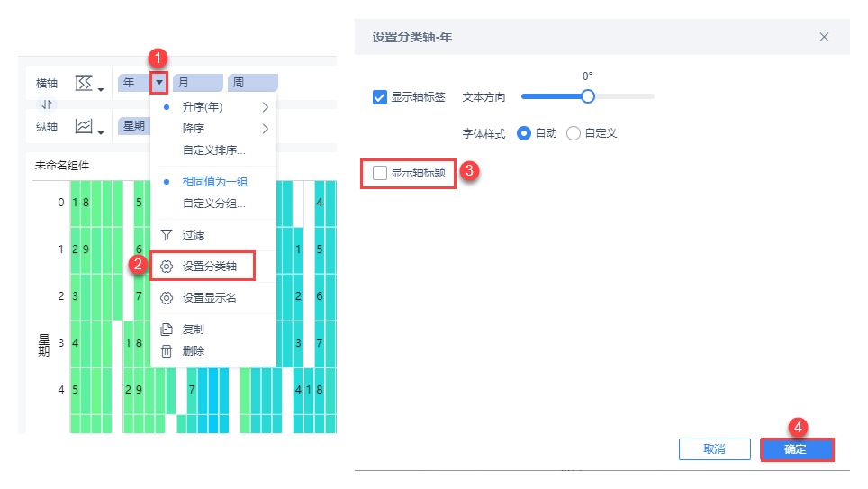Uncheck the 显示轴标签 checkbox
This screenshot has height=489, width=868.
click(380, 97)
